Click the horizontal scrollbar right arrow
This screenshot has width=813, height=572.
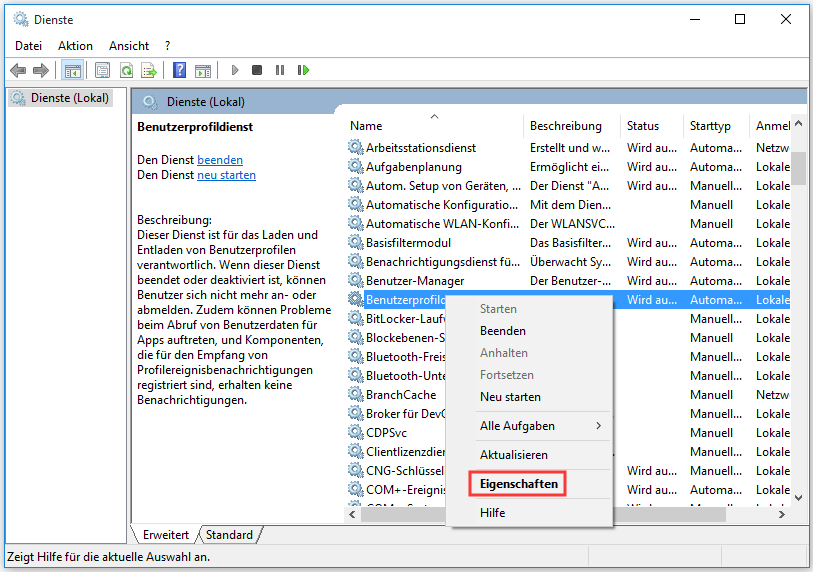click(782, 514)
